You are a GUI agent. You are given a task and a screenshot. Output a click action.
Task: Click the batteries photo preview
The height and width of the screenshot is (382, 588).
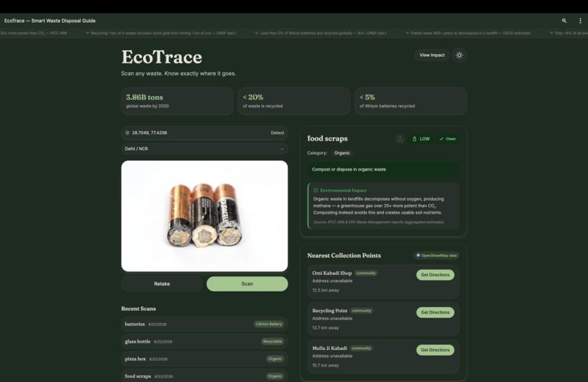click(204, 216)
